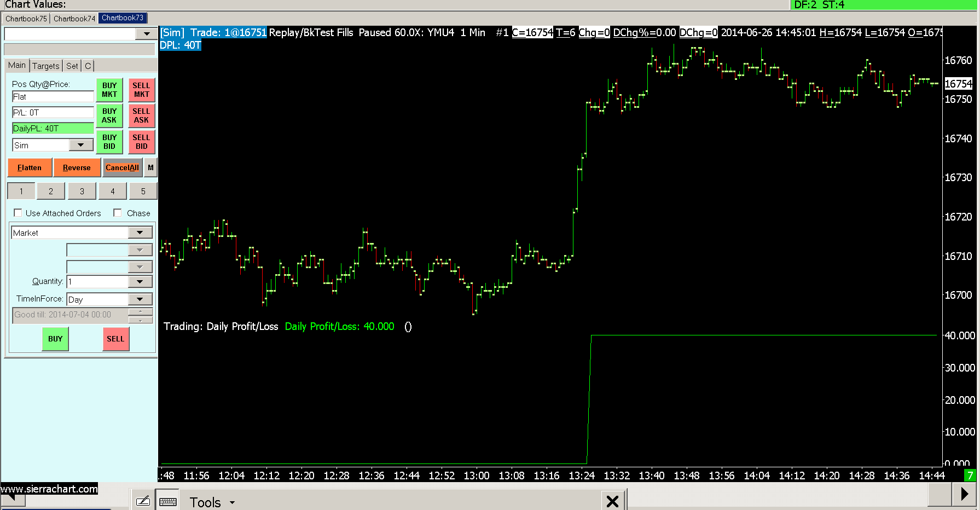Click the Good till date spinner arrows
Image resolution: width=980 pixels, height=510 pixels.
coord(141,316)
